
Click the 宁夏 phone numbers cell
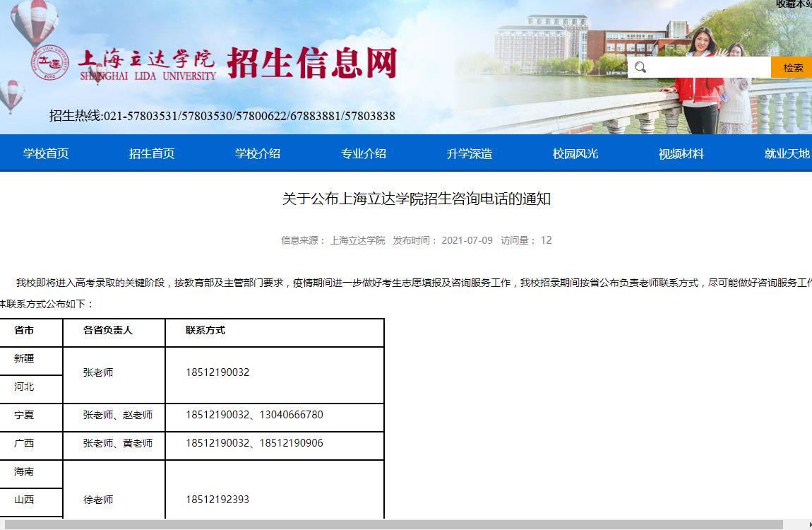click(x=255, y=415)
